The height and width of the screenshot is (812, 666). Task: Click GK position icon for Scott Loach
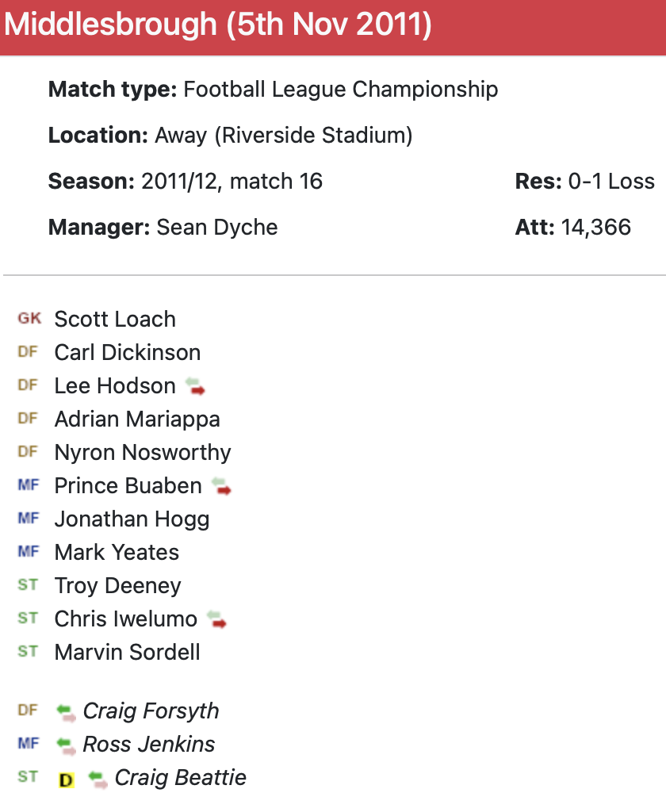coord(29,319)
